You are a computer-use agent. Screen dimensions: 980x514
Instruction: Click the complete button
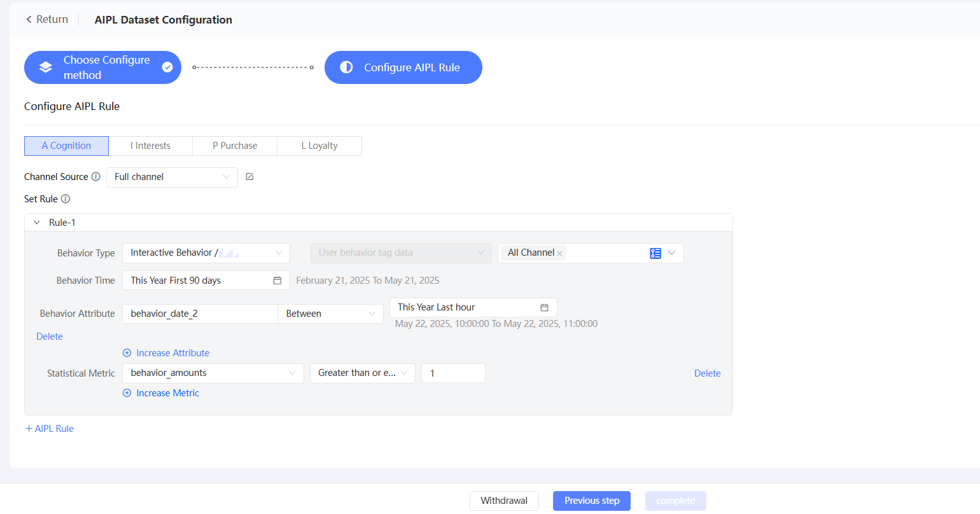[x=676, y=501]
